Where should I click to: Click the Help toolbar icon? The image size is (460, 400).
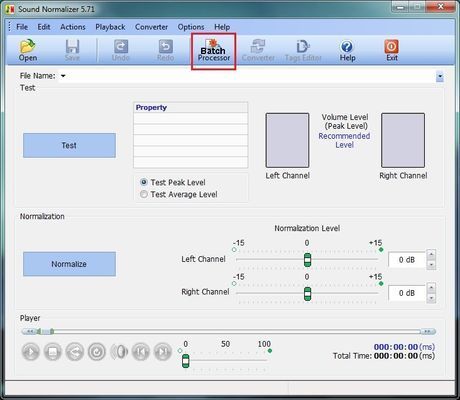click(347, 50)
